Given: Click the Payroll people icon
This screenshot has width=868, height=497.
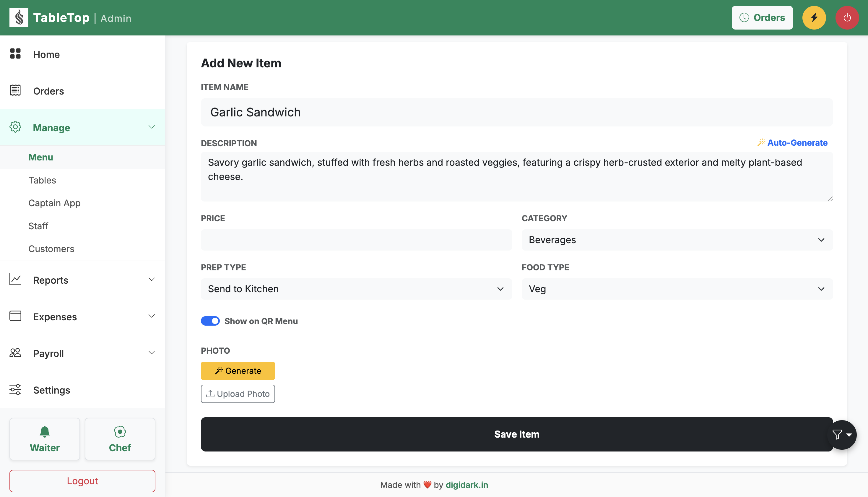Looking at the screenshot, I should 15,353.
